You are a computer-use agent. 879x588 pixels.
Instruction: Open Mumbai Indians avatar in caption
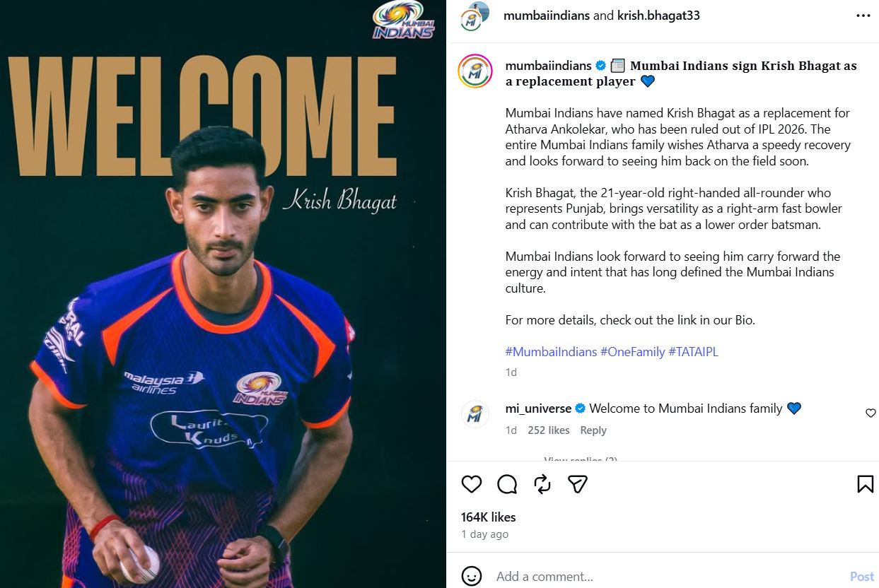[x=475, y=71]
